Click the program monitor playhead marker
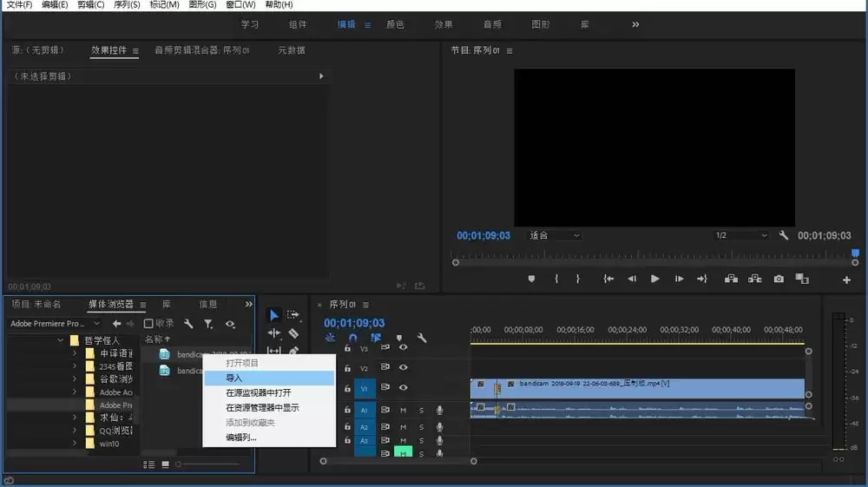This screenshot has width=868, height=487. (x=854, y=254)
